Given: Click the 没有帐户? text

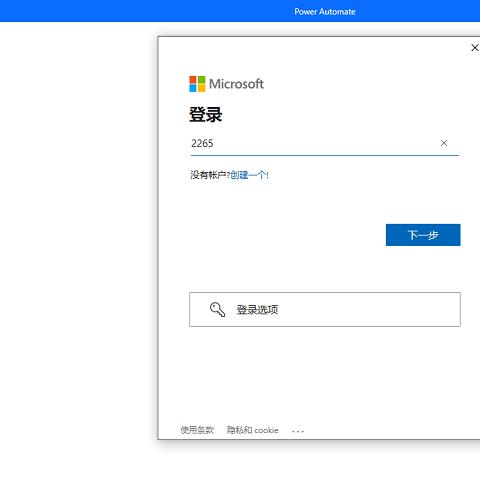Looking at the screenshot, I should coord(210,175).
